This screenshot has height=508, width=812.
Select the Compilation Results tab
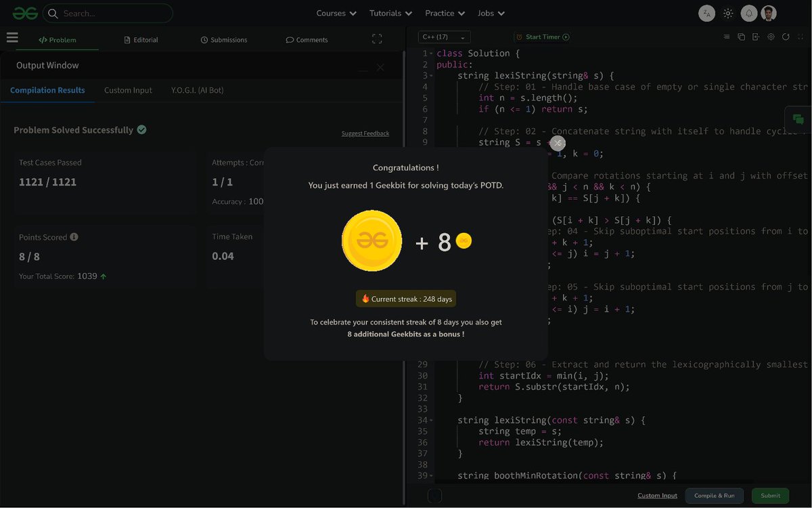coord(47,90)
